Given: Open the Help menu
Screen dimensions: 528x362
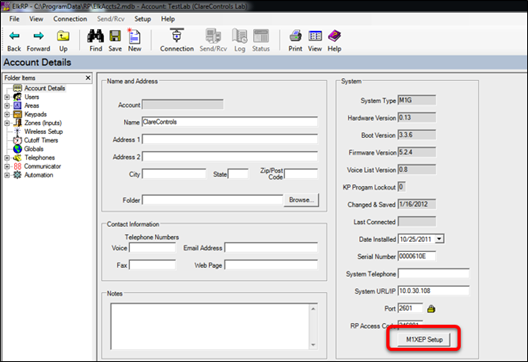Looking at the screenshot, I should pos(168,19).
